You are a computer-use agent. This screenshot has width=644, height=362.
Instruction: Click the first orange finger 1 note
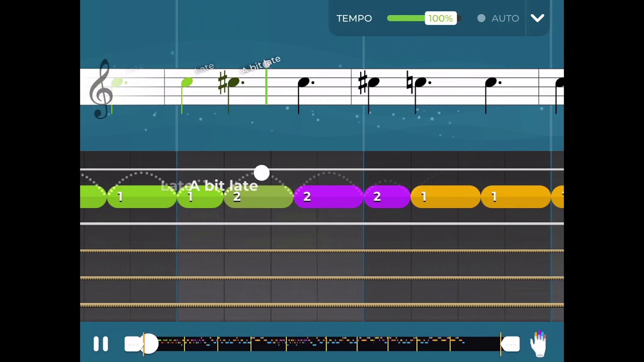[x=446, y=197]
